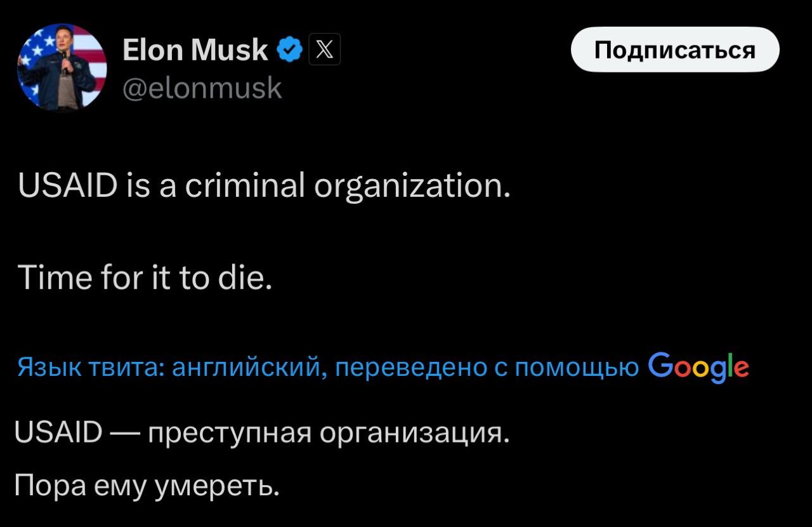Image resolution: width=812 pixels, height=527 pixels.
Task: Select the translated "Пора ему умереть." line
Action: [x=147, y=486]
